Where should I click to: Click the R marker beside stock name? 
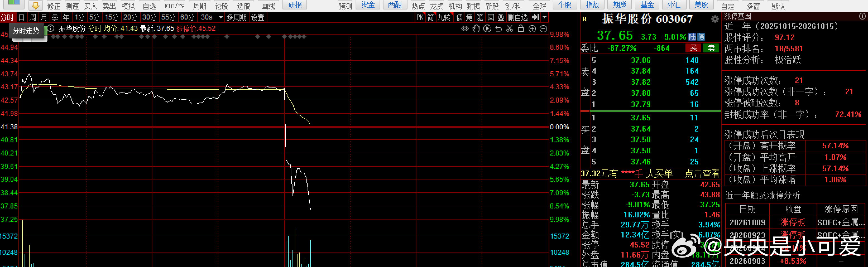[x=585, y=19]
